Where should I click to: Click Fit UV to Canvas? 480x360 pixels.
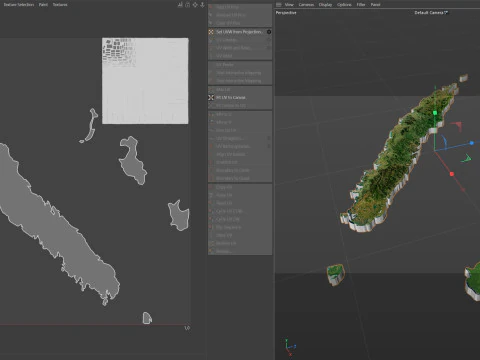coord(239,98)
